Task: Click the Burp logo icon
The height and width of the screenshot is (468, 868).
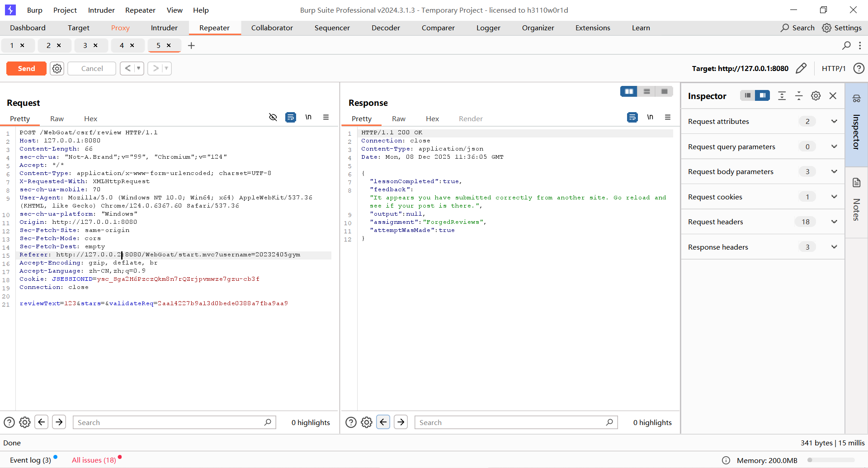Action: pos(10,9)
